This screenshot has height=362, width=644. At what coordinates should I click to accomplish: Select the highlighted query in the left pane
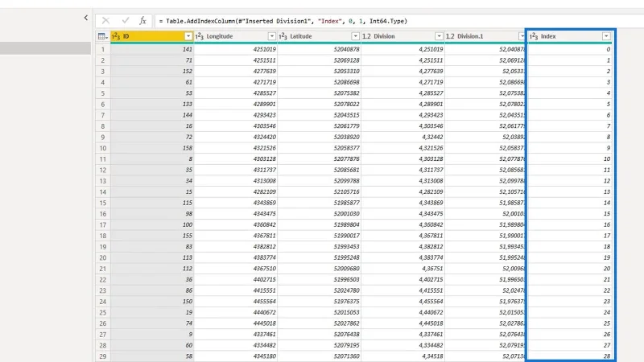[45, 48]
